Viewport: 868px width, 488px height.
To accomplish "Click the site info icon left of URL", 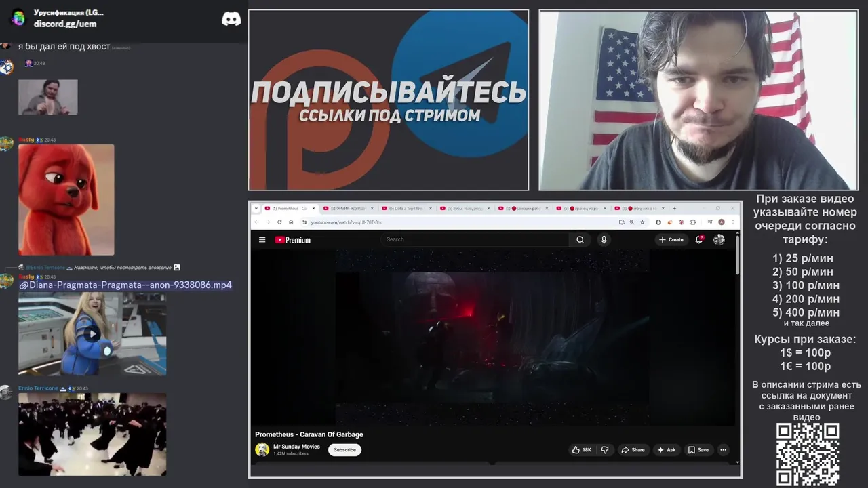I will pyautogui.click(x=304, y=222).
